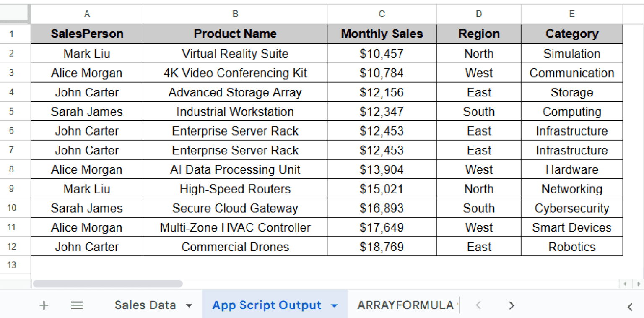Select column C header labeled Monthly Sales column

[x=381, y=14]
